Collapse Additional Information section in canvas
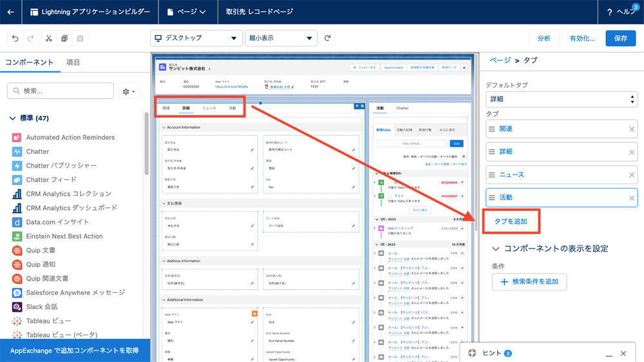644x362 pixels. click(164, 300)
